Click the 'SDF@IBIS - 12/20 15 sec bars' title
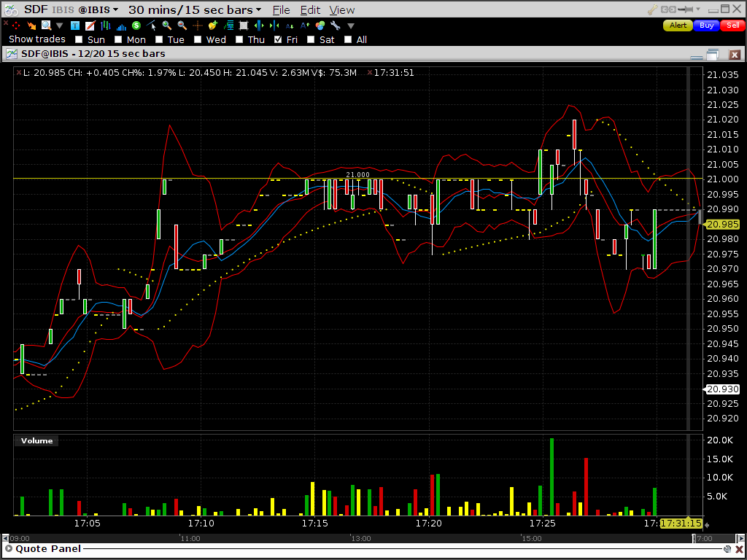The height and width of the screenshot is (560, 747). [x=93, y=54]
